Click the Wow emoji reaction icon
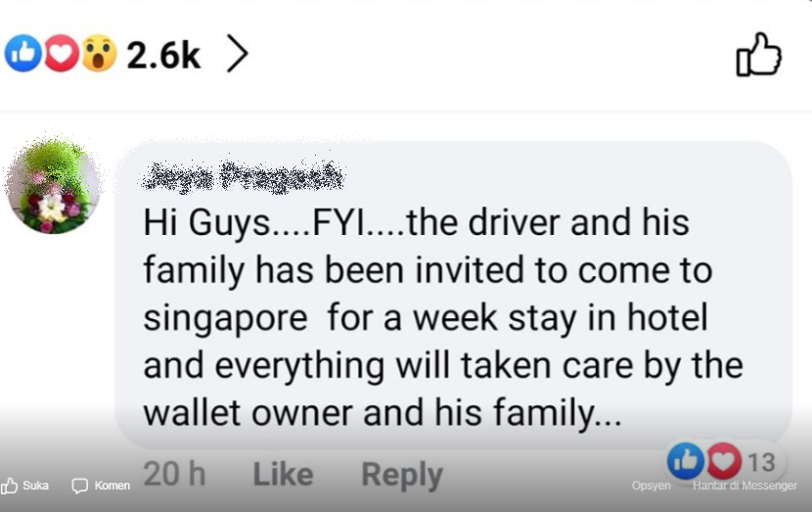The height and width of the screenshot is (512, 812). click(99, 54)
